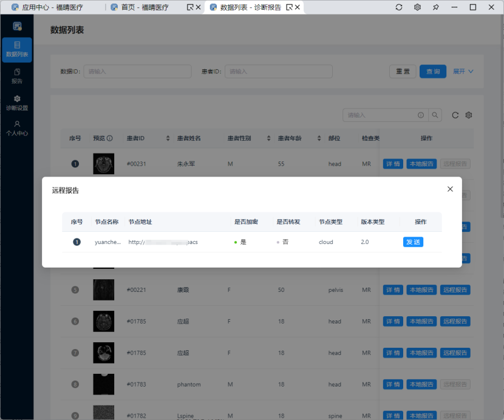Expand filters with 展开 chevron
The width and height of the screenshot is (504, 420).
[463, 71]
